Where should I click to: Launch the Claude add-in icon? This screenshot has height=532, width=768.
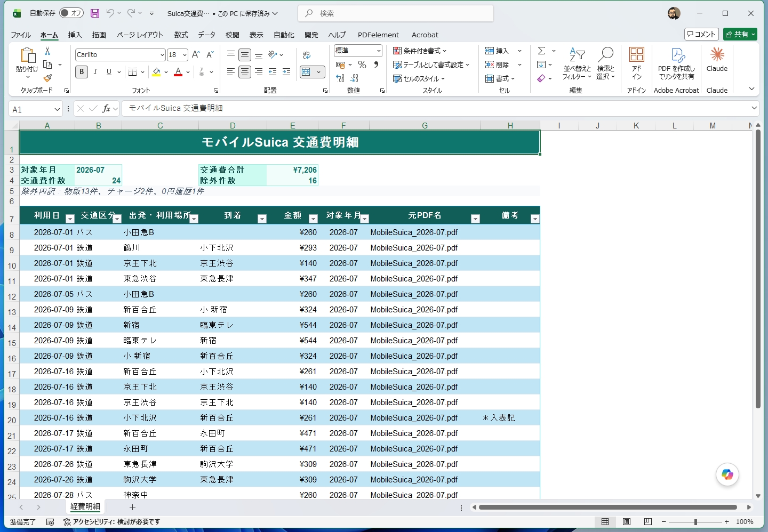(717, 60)
